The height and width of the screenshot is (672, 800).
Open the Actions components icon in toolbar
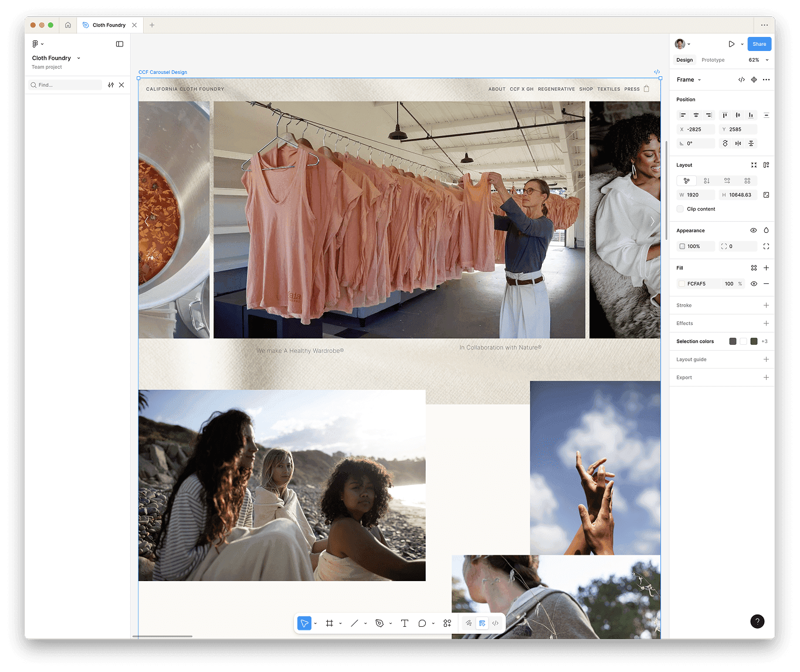tap(448, 623)
